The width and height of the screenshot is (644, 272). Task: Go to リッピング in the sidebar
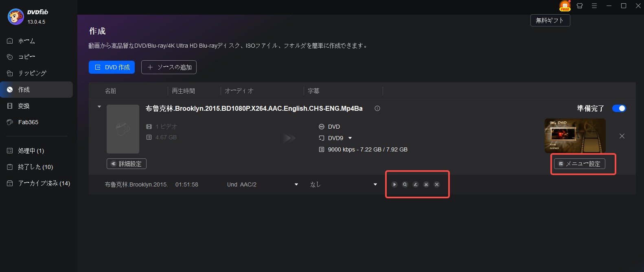pyautogui.click(x=32, y=73)
